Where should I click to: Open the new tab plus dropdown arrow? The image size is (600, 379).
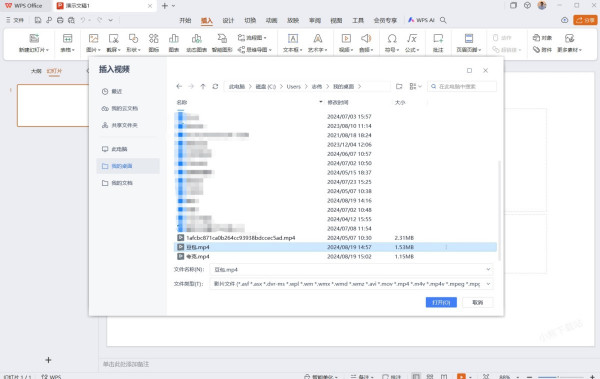pos(173,6)
